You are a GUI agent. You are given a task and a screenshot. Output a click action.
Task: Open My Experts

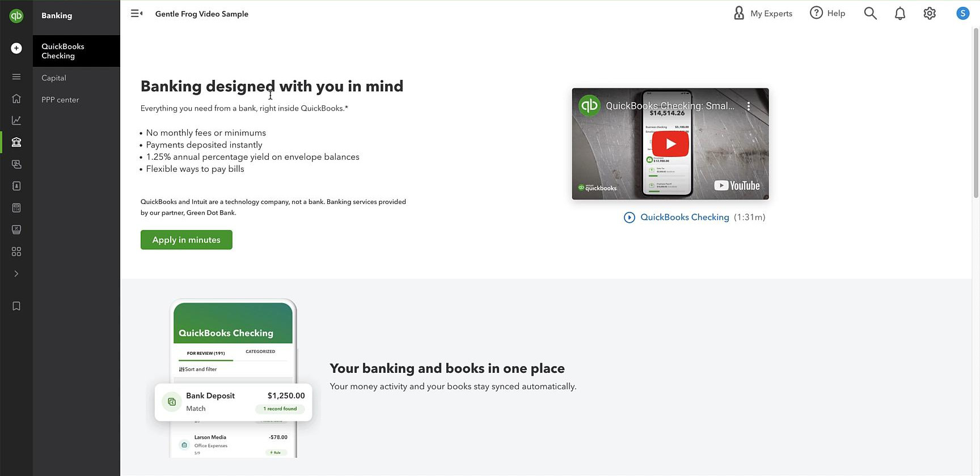(x=763, y=14)
